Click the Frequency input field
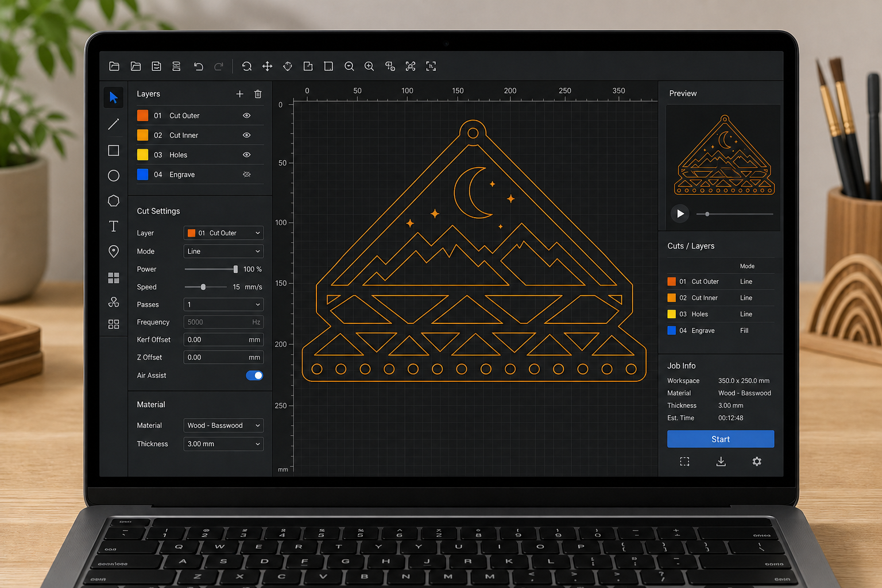The image size is (882, 588). tap(223, 322)
